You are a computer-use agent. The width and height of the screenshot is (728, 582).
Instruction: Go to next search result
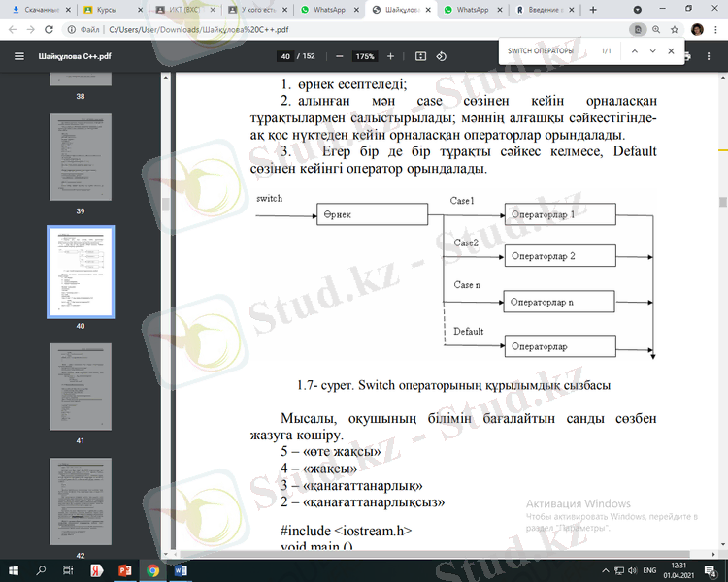653,51
